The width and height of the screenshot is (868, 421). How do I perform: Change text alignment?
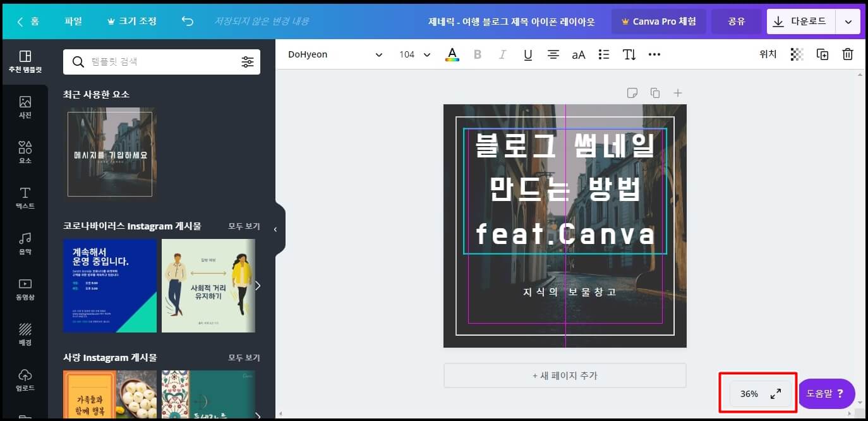tap(553, 54)
